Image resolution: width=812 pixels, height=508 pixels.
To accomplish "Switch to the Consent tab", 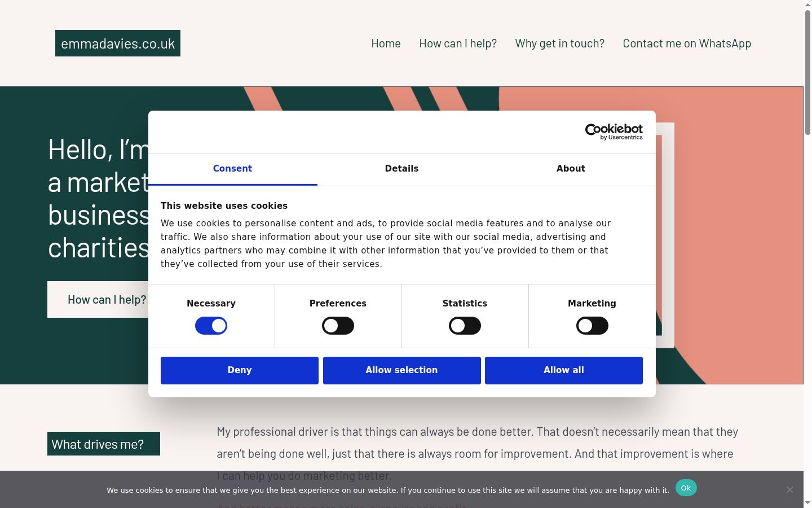I will (232, 169).
